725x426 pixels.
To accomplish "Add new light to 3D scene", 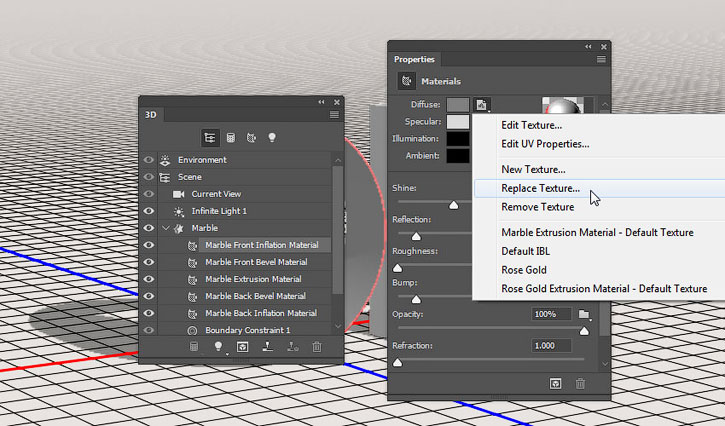I will 218,346.
